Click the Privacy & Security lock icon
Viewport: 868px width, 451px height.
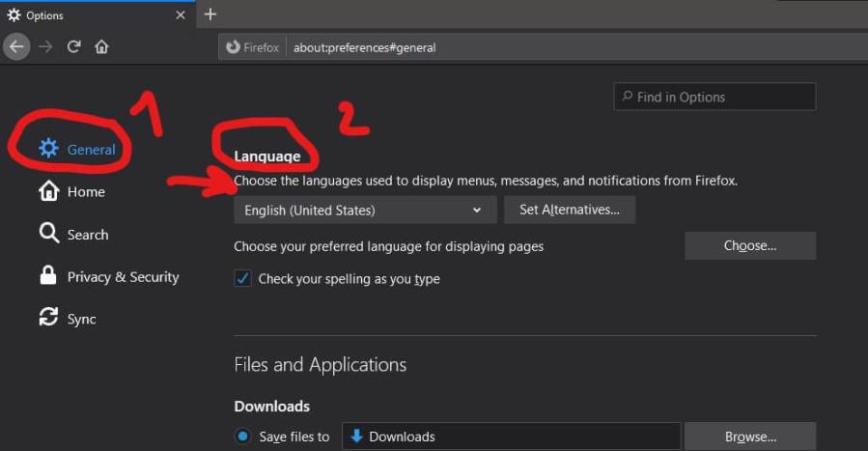point(48,276)
